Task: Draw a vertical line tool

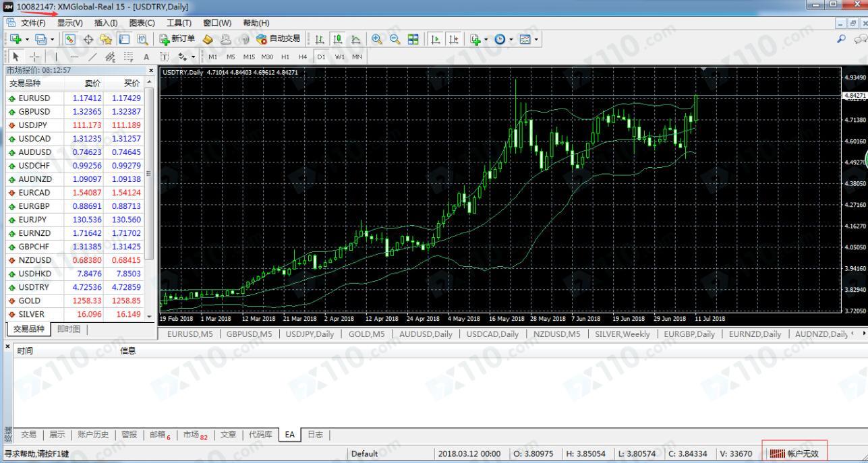Action: point(56,57)
